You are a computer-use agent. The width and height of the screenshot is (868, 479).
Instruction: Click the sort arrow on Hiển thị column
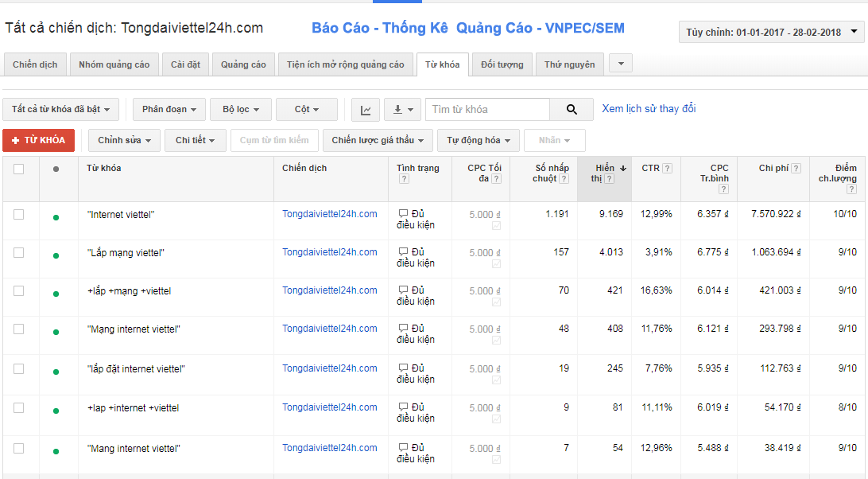click(622, 168)
